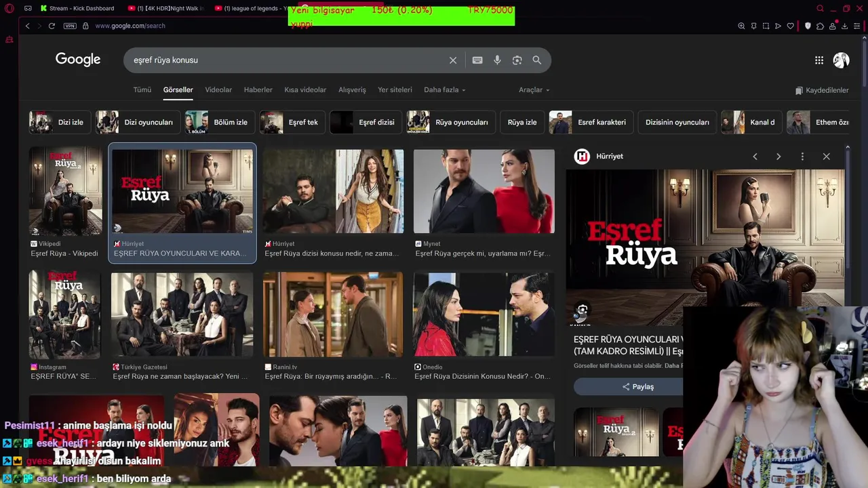Submit search with magnifier button

click(537, 60)
